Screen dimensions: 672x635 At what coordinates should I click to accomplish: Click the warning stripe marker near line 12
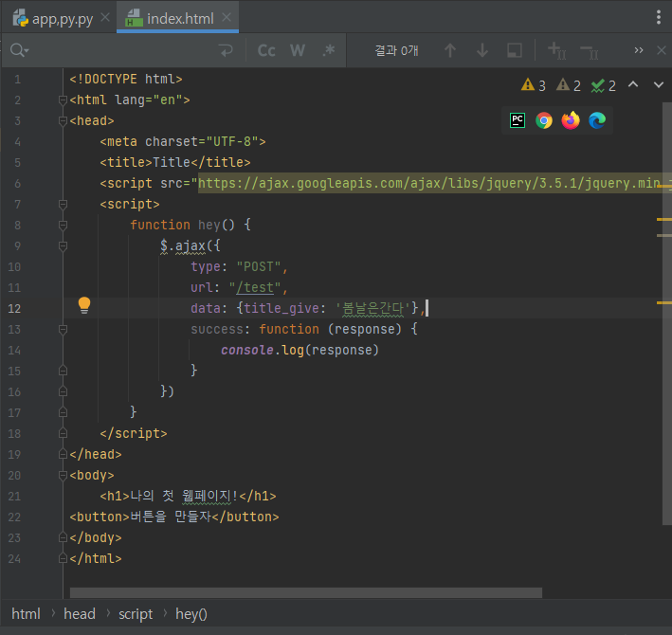(x=664, y=303)
